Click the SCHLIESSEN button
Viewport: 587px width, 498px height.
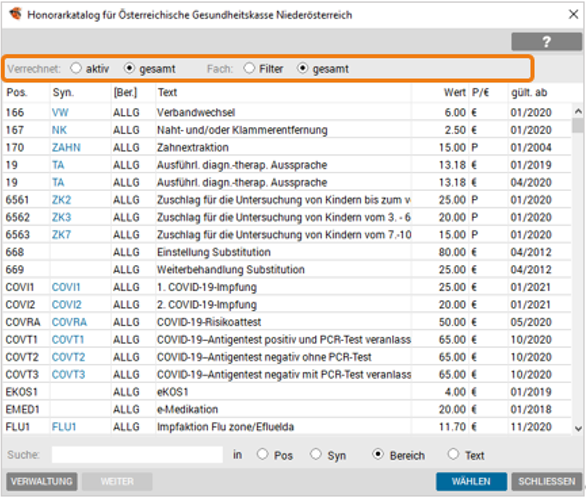pyautogui.click(x=547, y=481)
